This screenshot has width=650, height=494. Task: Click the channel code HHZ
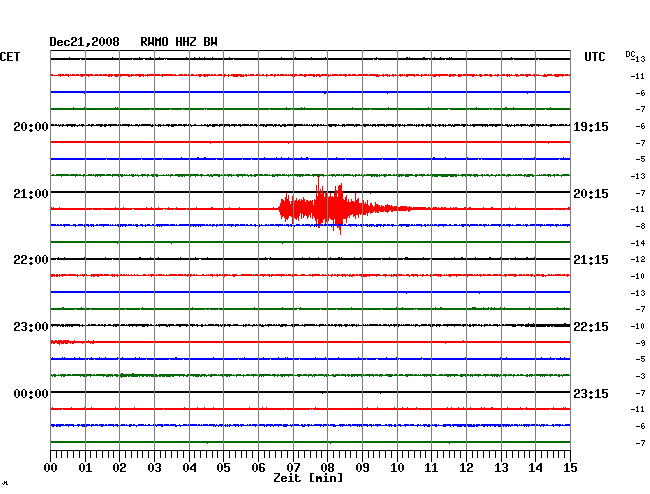[x=186, y=42]
